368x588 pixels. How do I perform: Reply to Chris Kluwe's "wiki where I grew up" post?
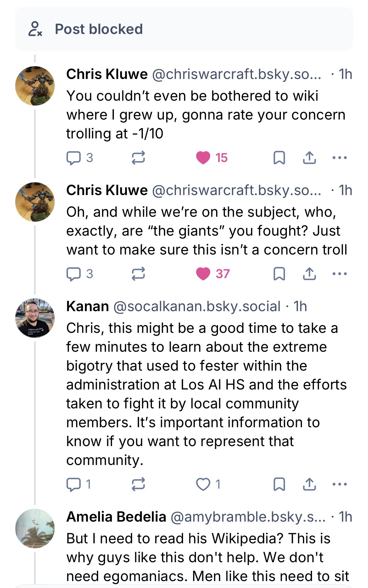pyautogui.click(x=74, y=158)
